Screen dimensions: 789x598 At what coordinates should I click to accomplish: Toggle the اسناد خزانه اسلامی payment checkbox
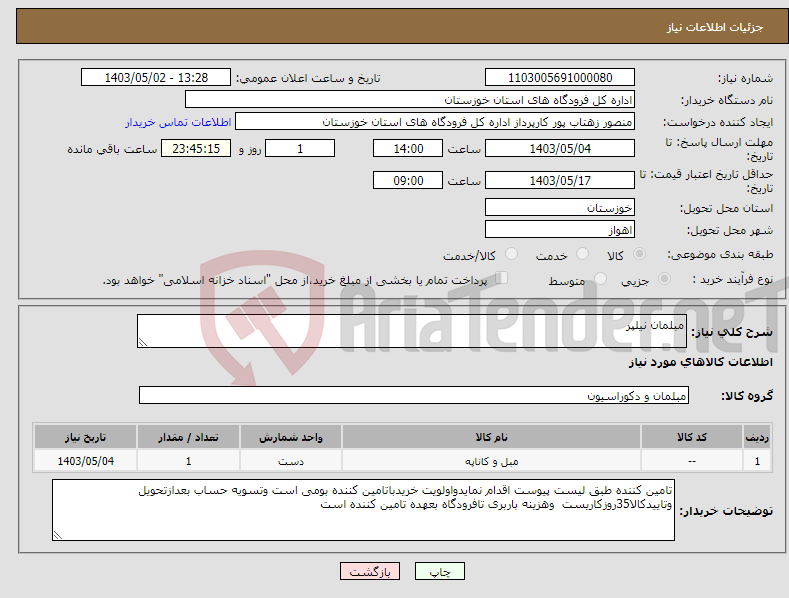502,278
